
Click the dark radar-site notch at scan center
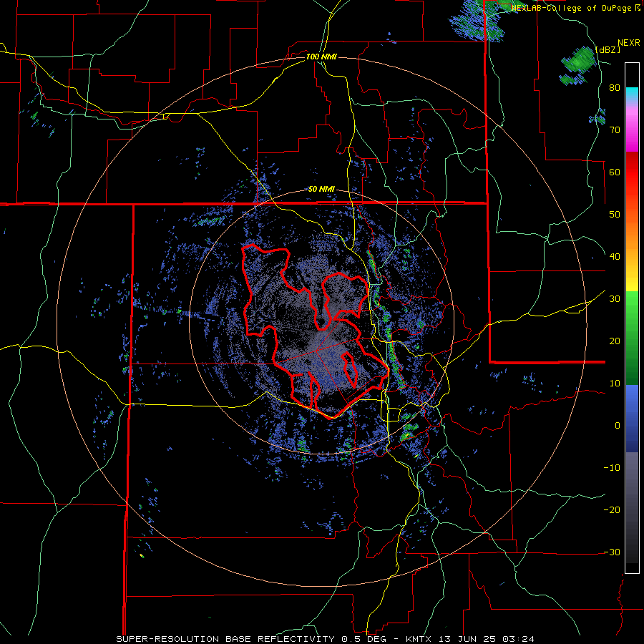(321, 321)
